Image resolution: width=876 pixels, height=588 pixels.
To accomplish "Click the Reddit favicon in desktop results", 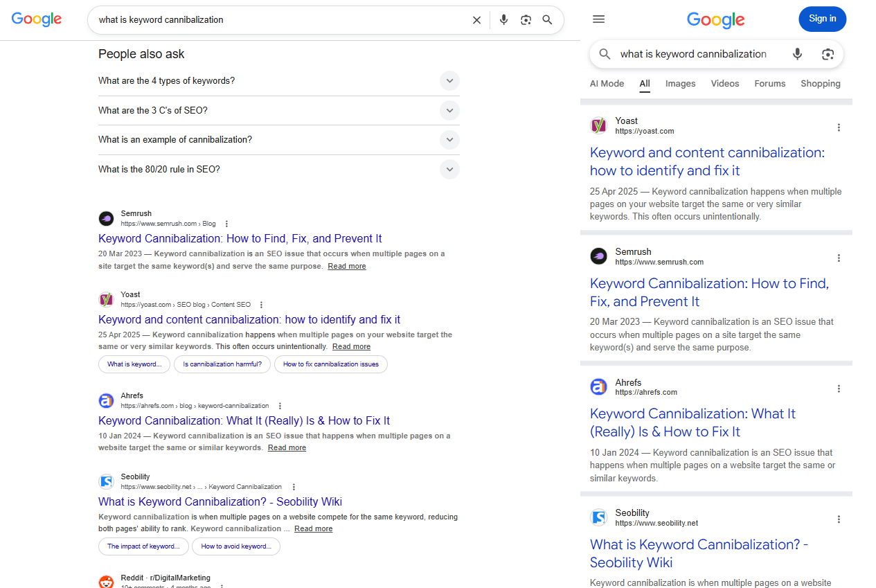I will tap(106, 582).
